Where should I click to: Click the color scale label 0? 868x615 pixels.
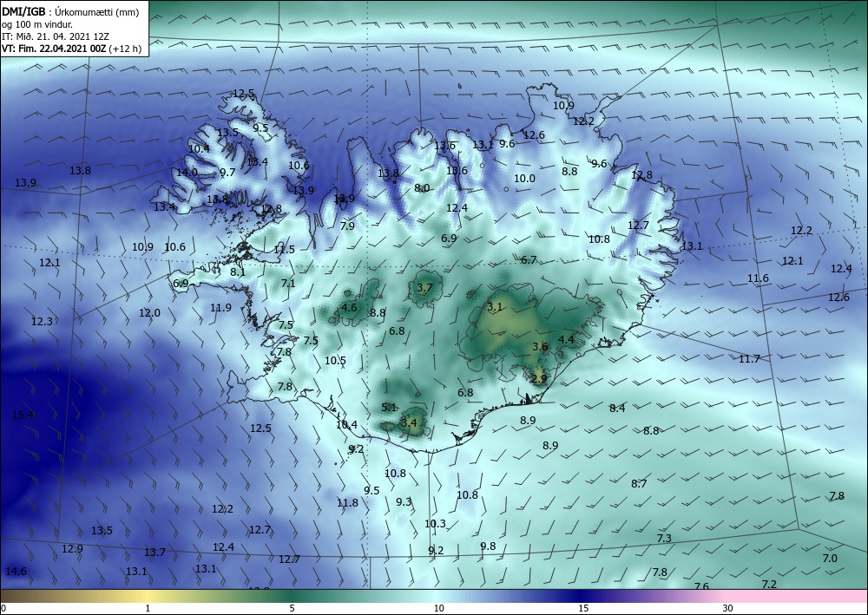coord(3,608)
